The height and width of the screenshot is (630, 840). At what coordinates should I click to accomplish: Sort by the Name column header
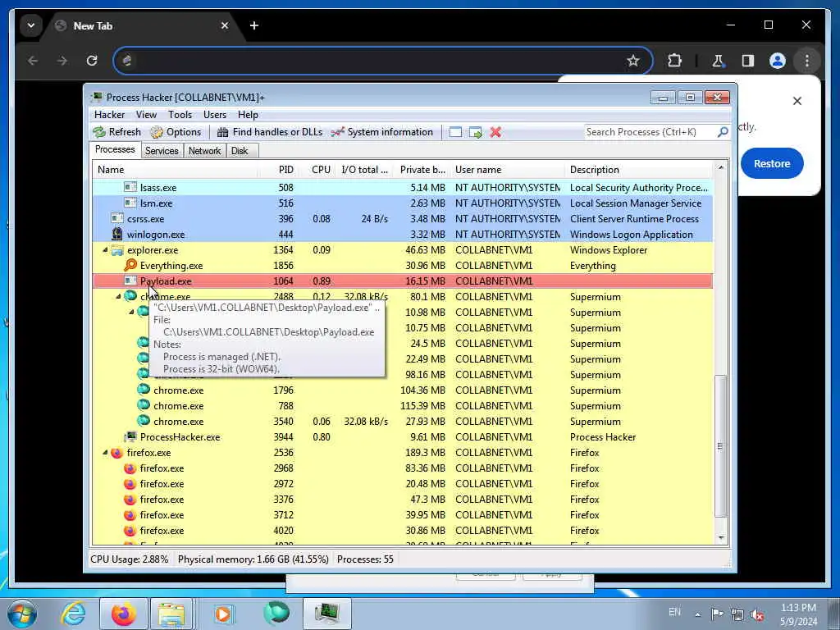point(176,170)
